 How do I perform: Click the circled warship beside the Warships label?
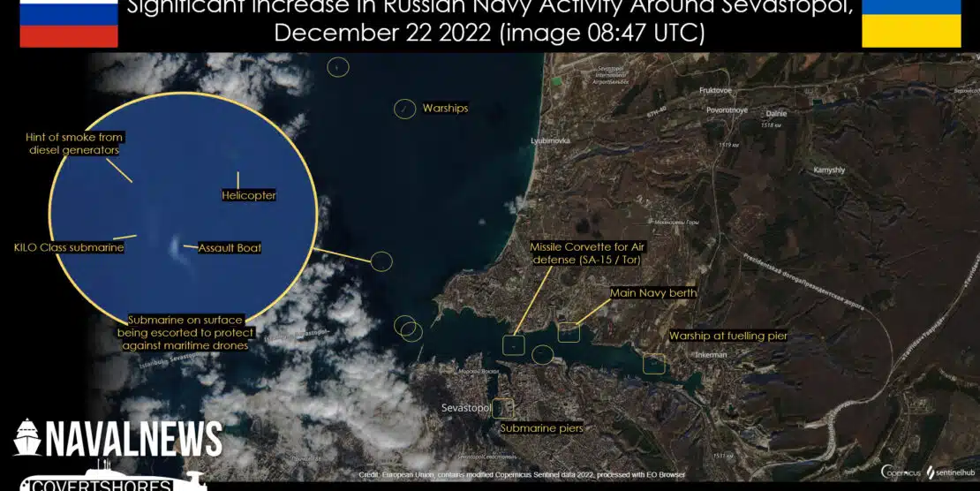point(404,109)
